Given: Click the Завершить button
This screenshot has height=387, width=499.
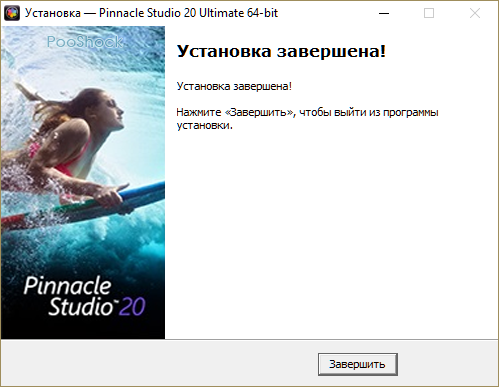Looking at the screenshot, I should click(x=358, y=364).
